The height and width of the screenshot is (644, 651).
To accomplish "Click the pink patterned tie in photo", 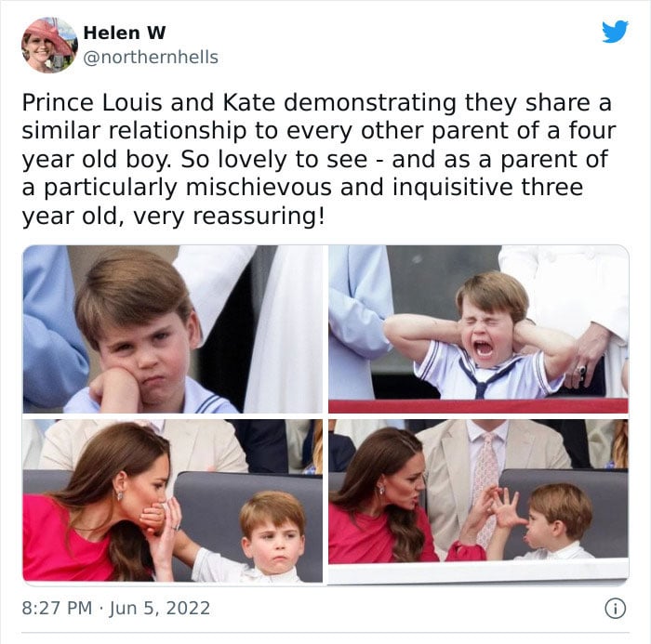I will coord(485,483).
